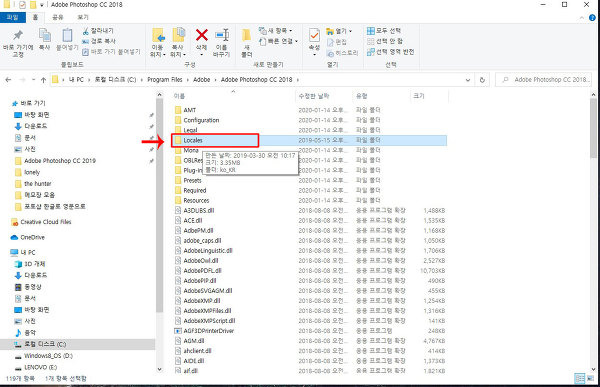Open the ribbon Open dropdown
This screenshot has width=600, height=387.
[x=339, y=31]
